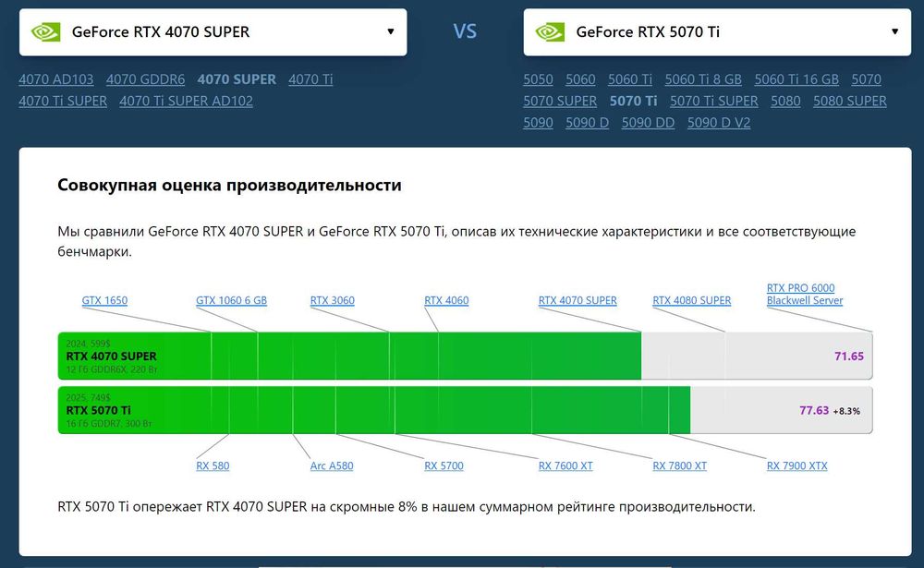Click the +8.3% difference text
Viewport: 924px width, 568px height.
tap(846, 411)
